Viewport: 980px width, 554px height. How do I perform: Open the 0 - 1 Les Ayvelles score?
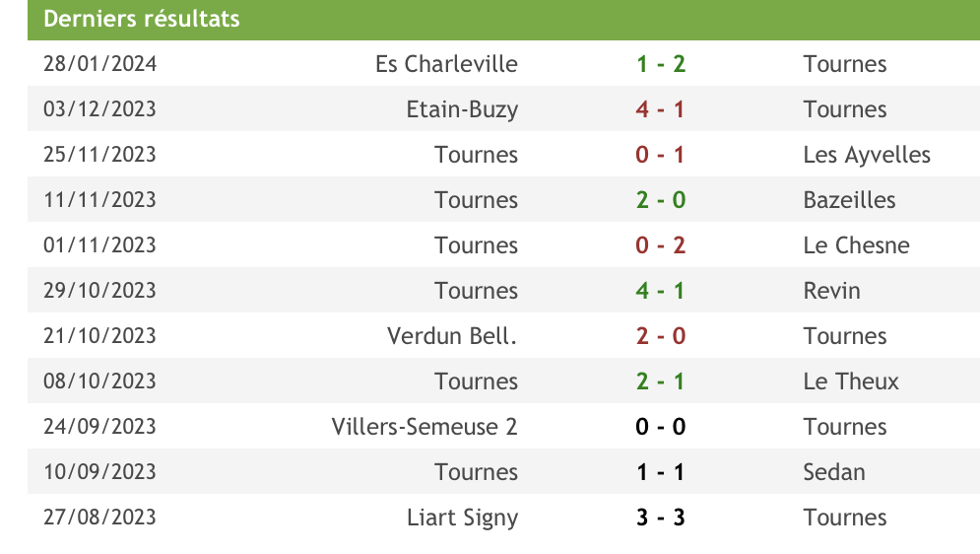(x=661, y=155)
